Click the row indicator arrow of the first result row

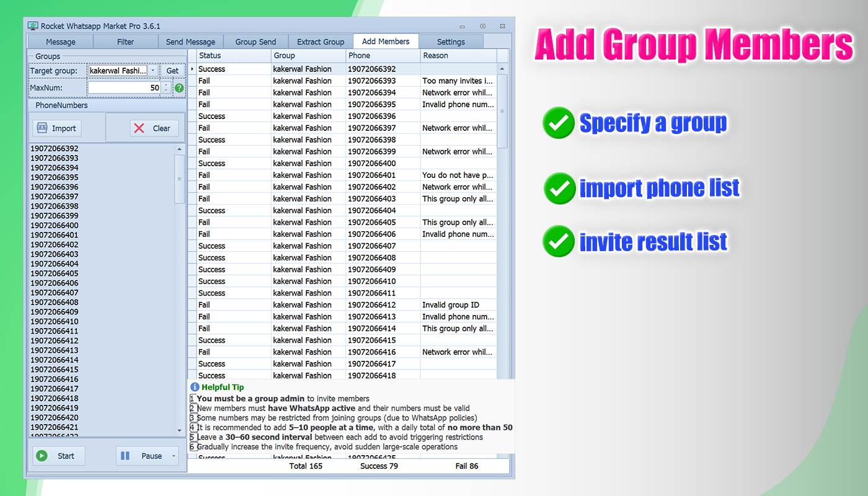pos(192,69)
